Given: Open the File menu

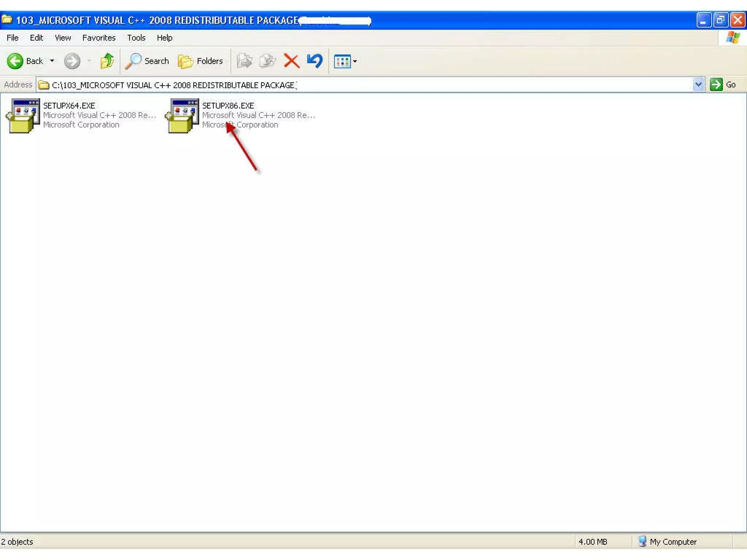Looking at the screenshot, I should (x=12, y=38).
